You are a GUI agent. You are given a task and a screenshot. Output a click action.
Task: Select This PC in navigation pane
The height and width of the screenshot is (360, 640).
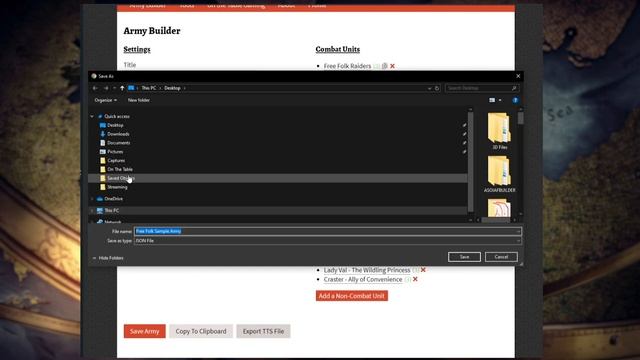click(111, 211)
